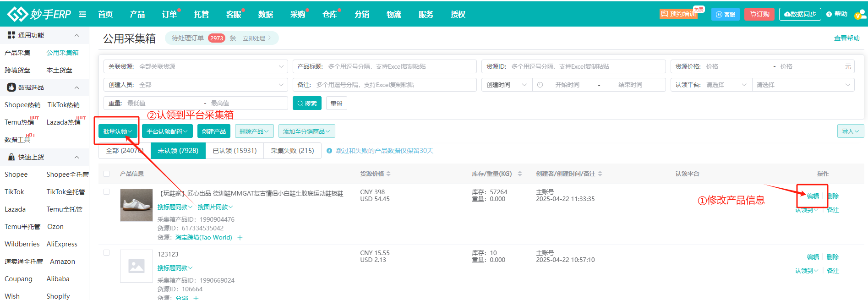
Task: Open the 创建人员 dropdown
Action: pyautogui.click(x=196, y=85)
